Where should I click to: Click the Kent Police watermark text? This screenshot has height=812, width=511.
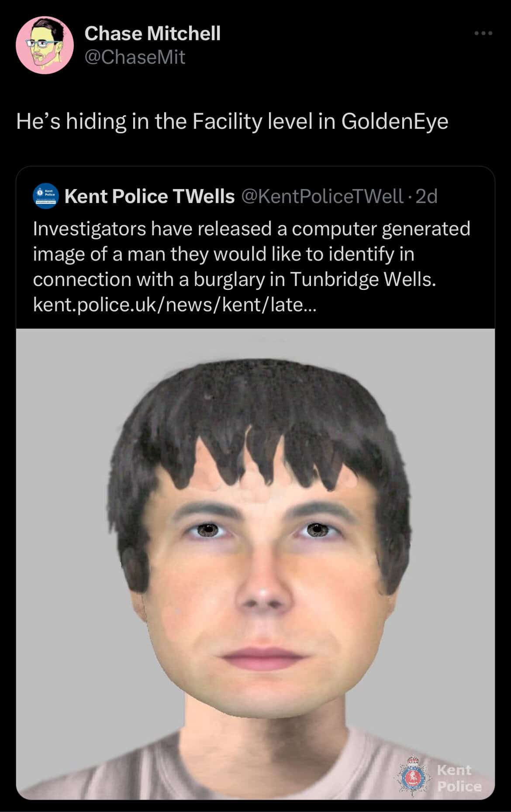[459, 778]
